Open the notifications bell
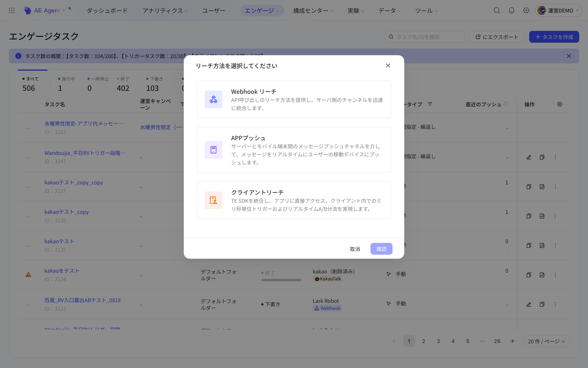 (511, 10)
